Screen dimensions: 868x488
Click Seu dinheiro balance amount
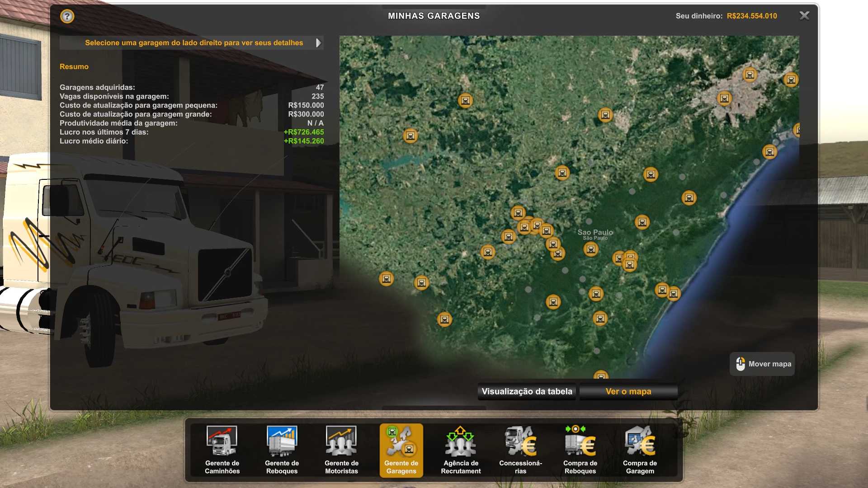click(751, 16)
